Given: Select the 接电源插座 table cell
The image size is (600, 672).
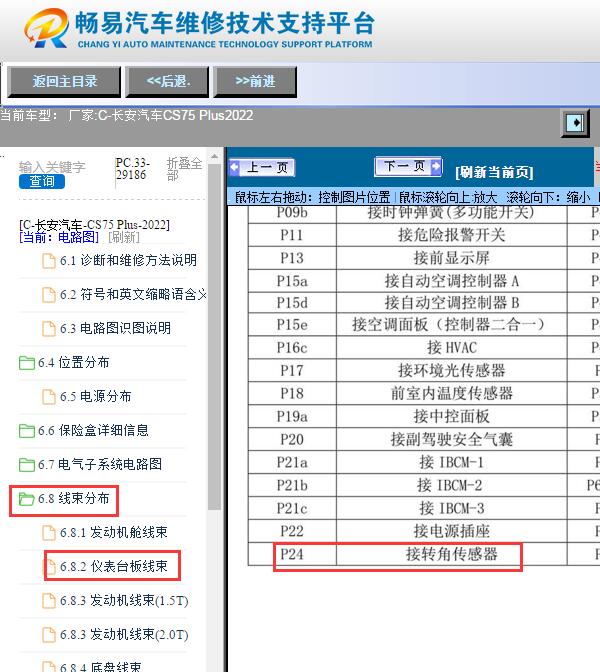Looking at the screenshot, I should click(x=452, y=531).
